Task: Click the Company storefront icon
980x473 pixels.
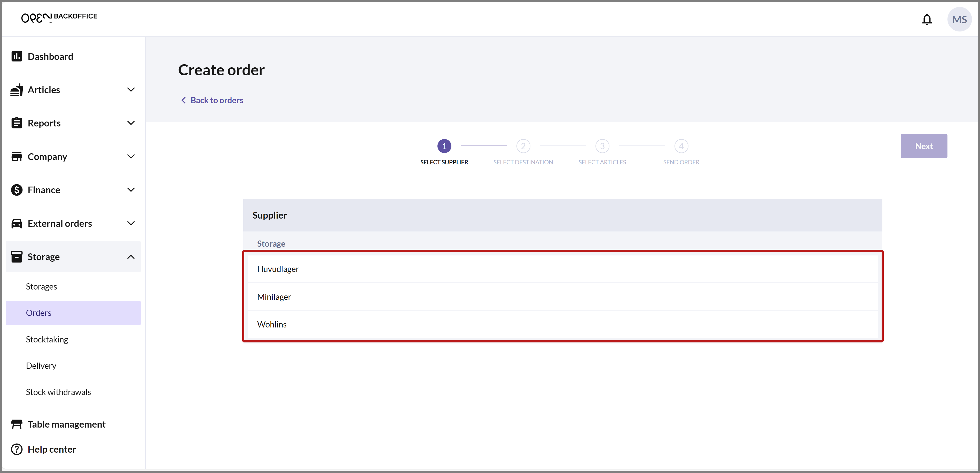Action: pos(17,157)
